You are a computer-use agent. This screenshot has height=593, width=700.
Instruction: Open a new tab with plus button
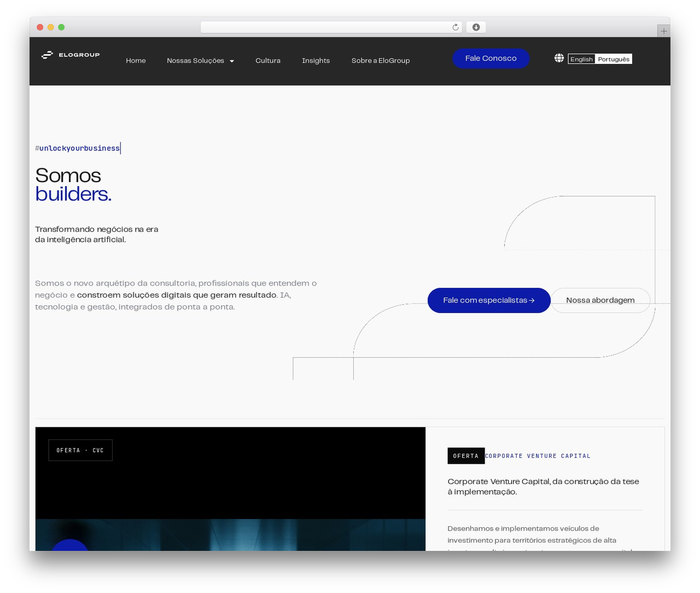(x=663, y=31)
